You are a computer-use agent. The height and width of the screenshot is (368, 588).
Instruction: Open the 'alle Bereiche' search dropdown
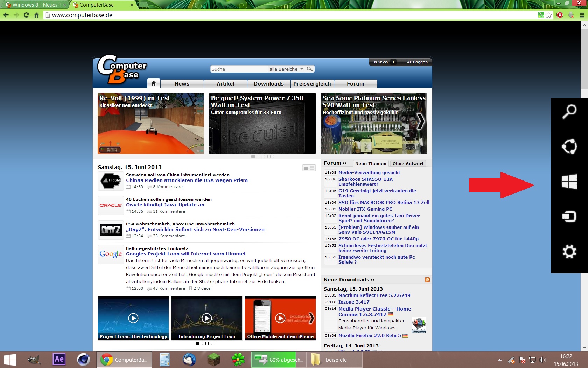point(286,69)
